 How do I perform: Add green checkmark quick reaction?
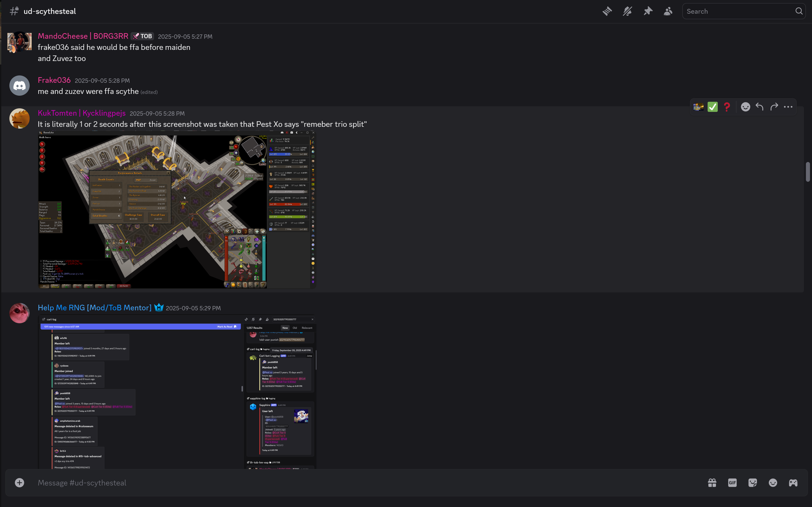[713, 107]
